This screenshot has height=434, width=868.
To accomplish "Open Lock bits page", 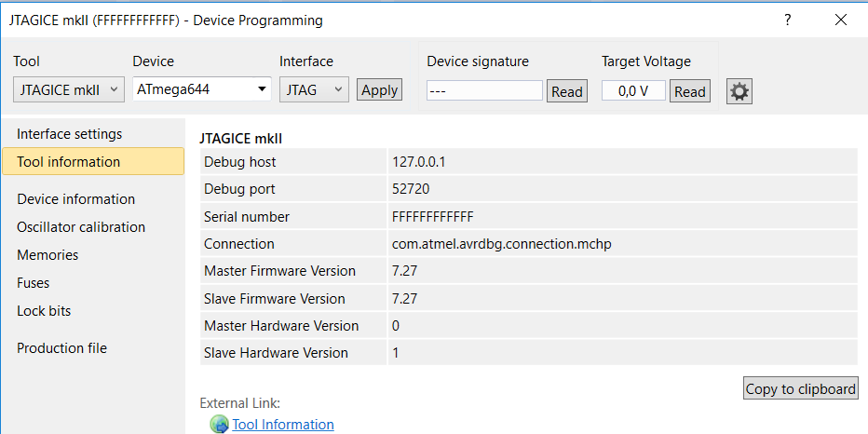I will point(44,310).
